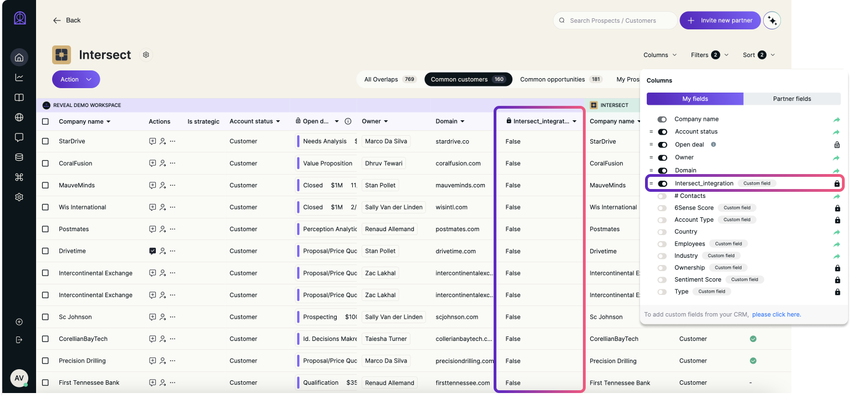Open settings gear in the sidebar
868x408 pixels.
(19, 197)
